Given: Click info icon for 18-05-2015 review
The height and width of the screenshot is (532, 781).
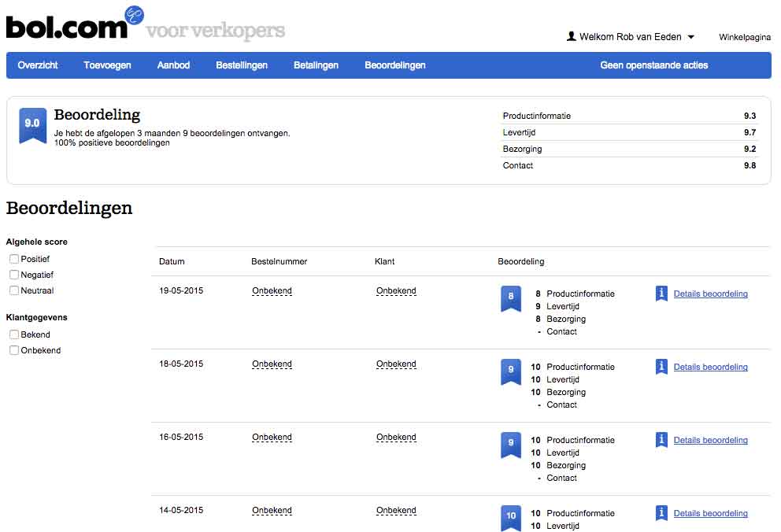Looking at the screenshot, I should 661,367.
